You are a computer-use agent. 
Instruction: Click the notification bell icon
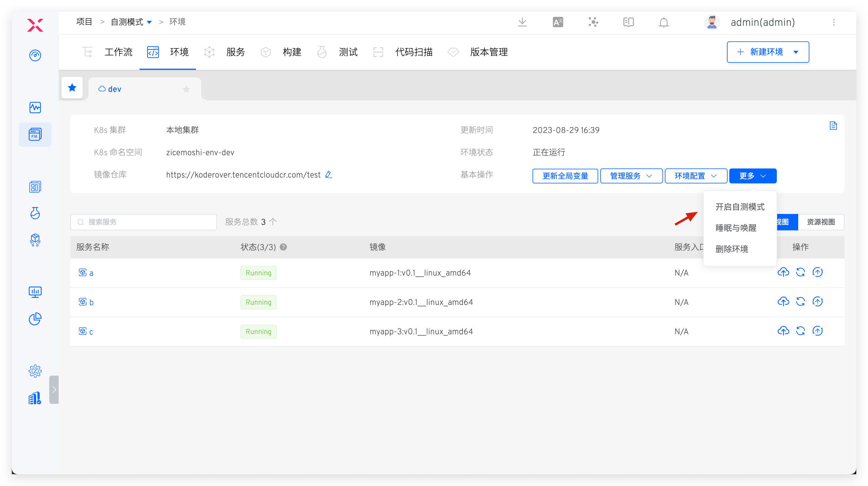click(x=664, y=22)
